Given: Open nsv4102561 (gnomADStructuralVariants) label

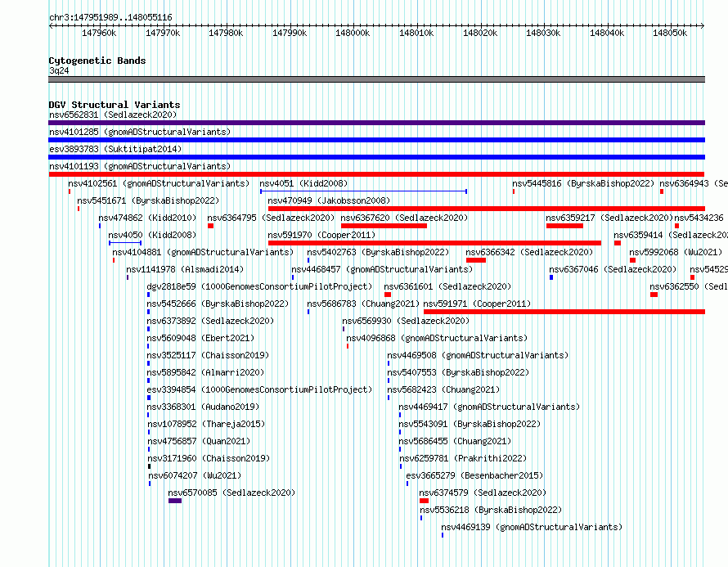Looking at the screenshot, I should click(159, 183).
